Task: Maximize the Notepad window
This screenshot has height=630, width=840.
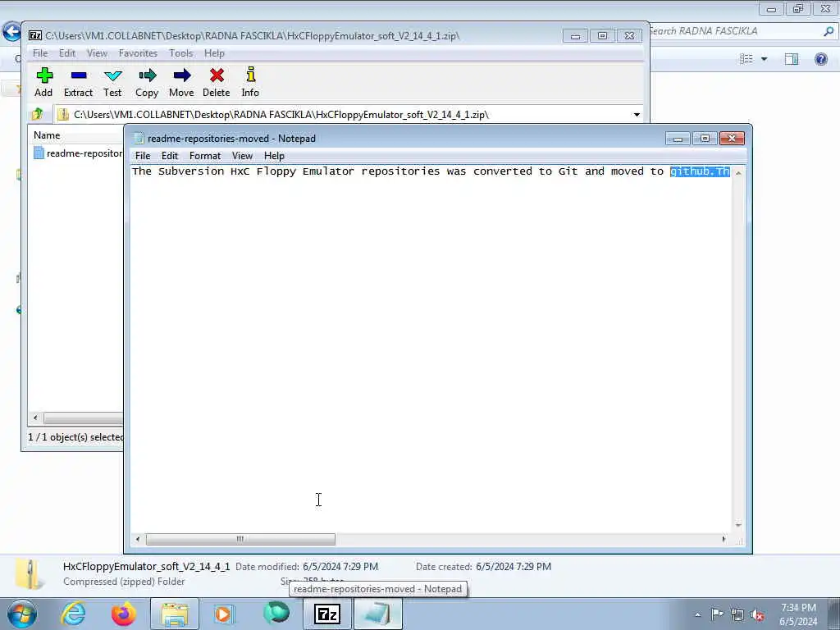Action: pyautogui.click(x=705, y=138)
